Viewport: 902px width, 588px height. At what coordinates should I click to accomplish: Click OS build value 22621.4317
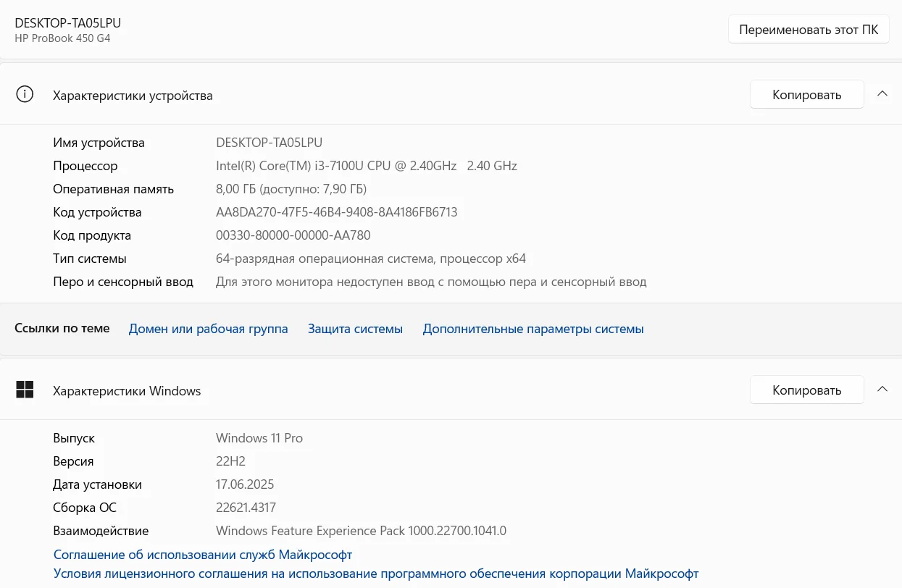pyautogui.click(x=246, y=508)
